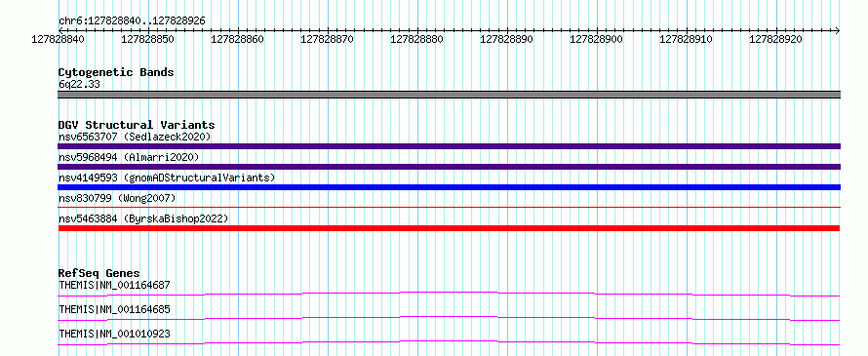Click ruler tick label 127828910
The height and width of the screenshot is (356, 868).
coord(686,39)
